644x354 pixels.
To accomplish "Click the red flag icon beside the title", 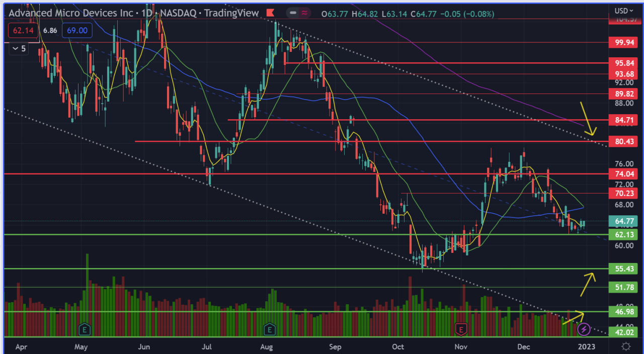I will coord(270,13).
